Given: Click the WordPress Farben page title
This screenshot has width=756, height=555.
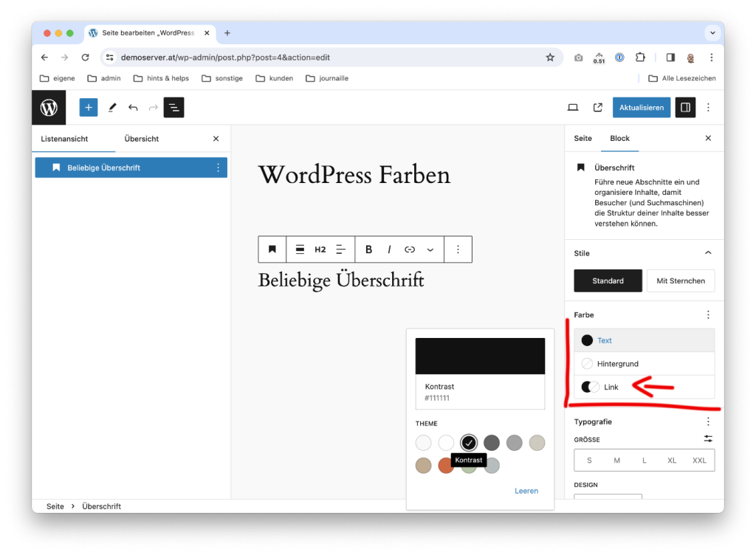Looking at the screenshot, I should 354,174.
